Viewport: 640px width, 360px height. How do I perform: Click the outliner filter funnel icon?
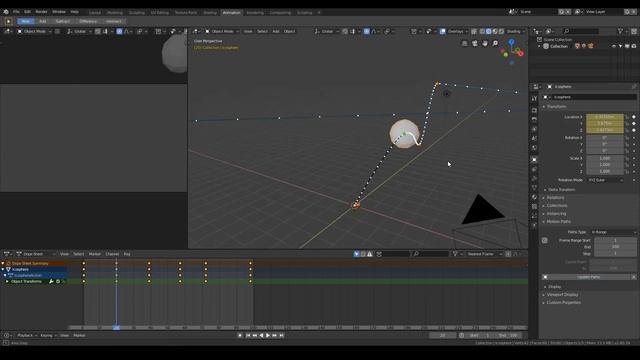[x=620, y=31]
